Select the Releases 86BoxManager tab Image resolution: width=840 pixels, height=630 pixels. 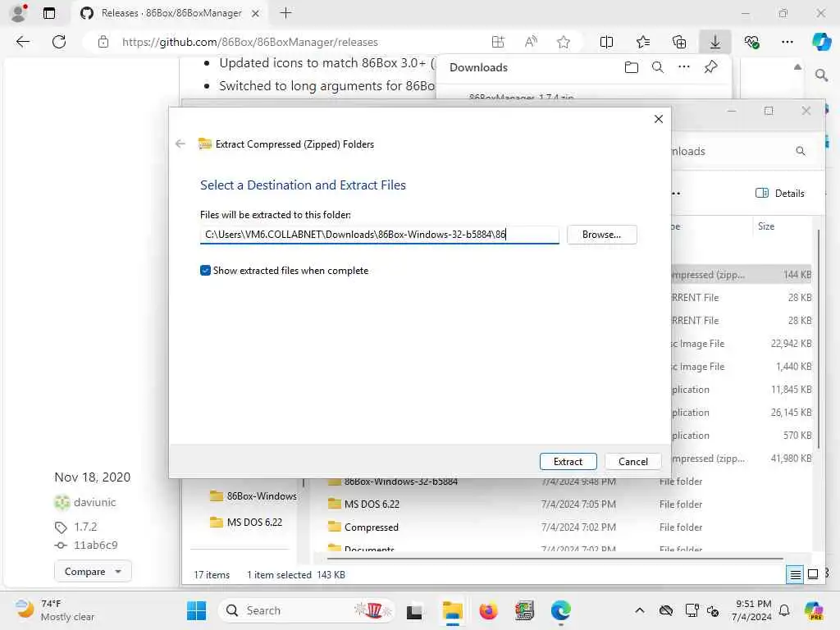169,13
